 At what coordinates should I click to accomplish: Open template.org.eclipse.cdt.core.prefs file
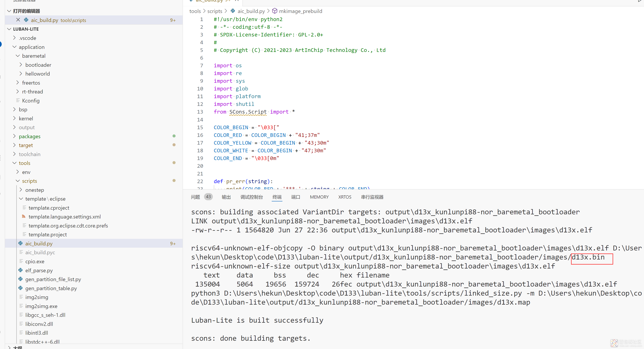click(x=68, y=225)
